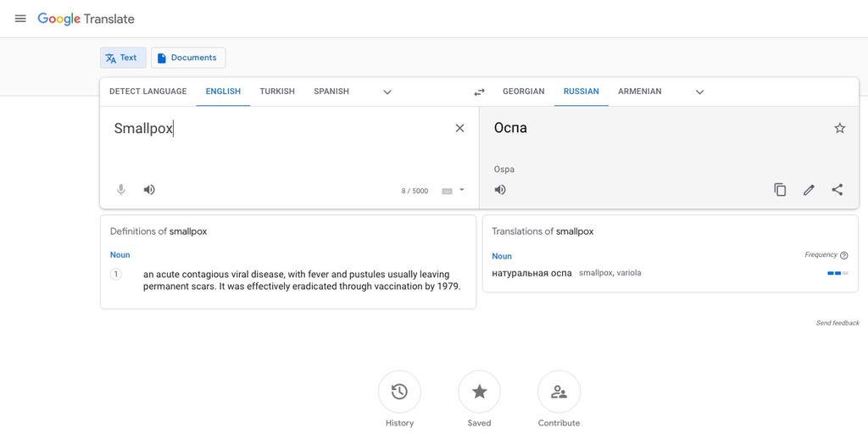Viewport: 868px width, 434px height.
Task: Click the 8 / 5000 character counter
Action: [x=415, y=191]
